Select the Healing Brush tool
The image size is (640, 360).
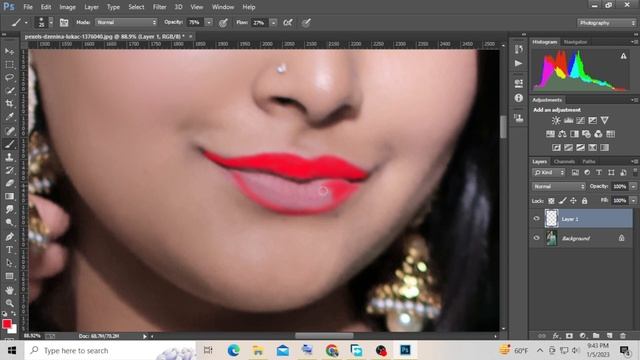[9, 131]
